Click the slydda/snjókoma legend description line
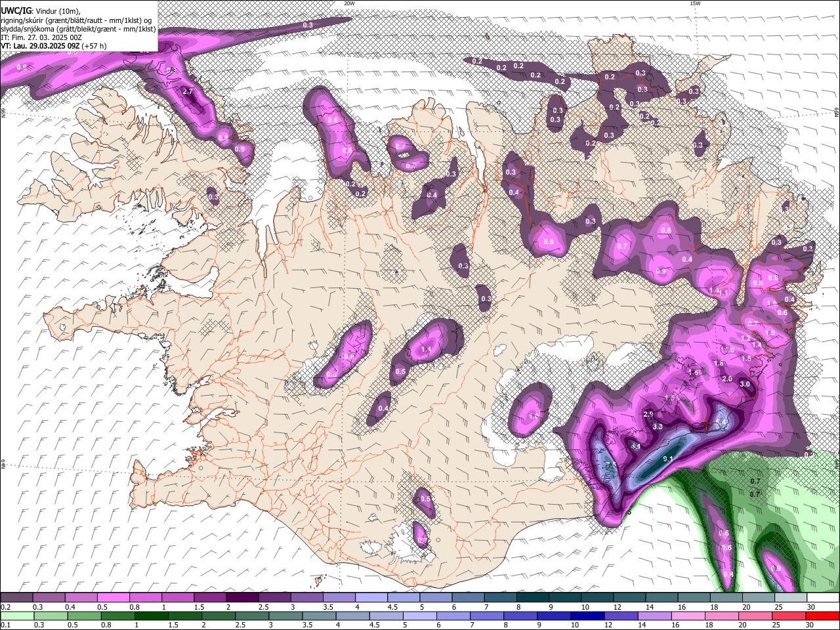Screen dimensions: 840x630 (78, 29)
